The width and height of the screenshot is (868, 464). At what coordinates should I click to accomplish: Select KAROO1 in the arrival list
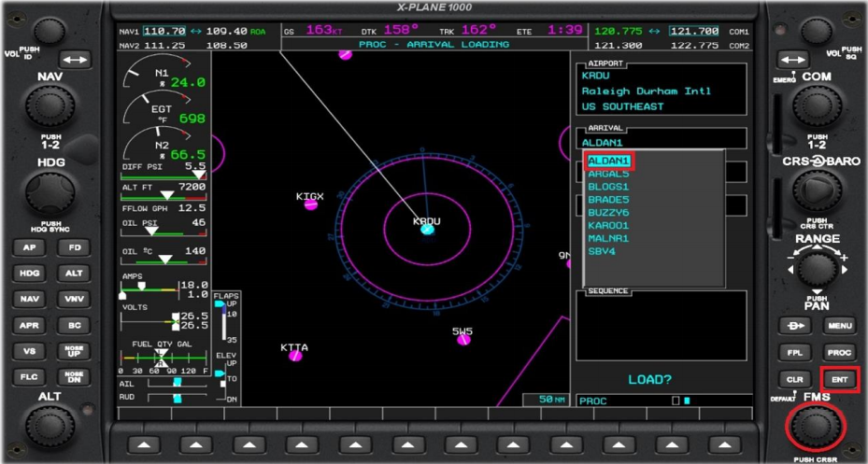tap(608, 226)
